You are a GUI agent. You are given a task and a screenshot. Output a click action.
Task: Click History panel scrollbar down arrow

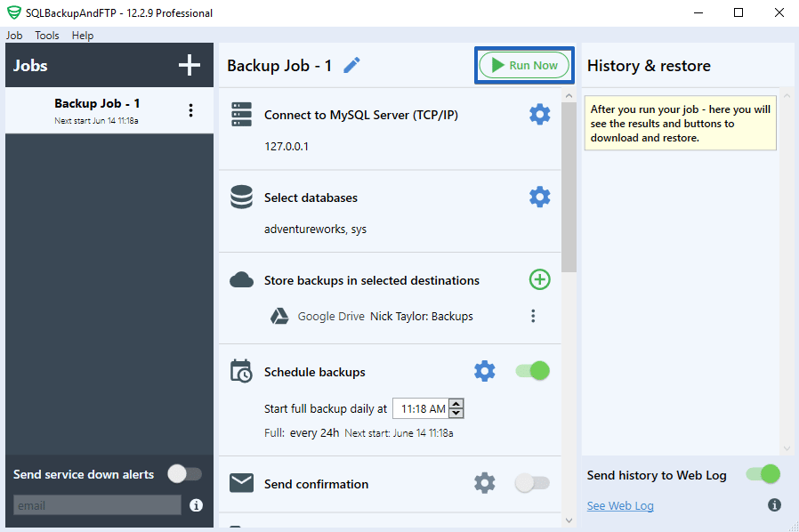click(787, 448)
